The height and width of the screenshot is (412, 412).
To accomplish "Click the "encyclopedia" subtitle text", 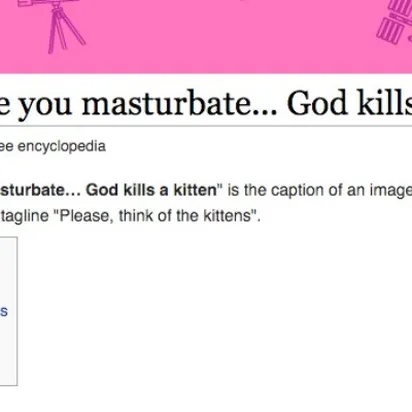I will [62, 146].
